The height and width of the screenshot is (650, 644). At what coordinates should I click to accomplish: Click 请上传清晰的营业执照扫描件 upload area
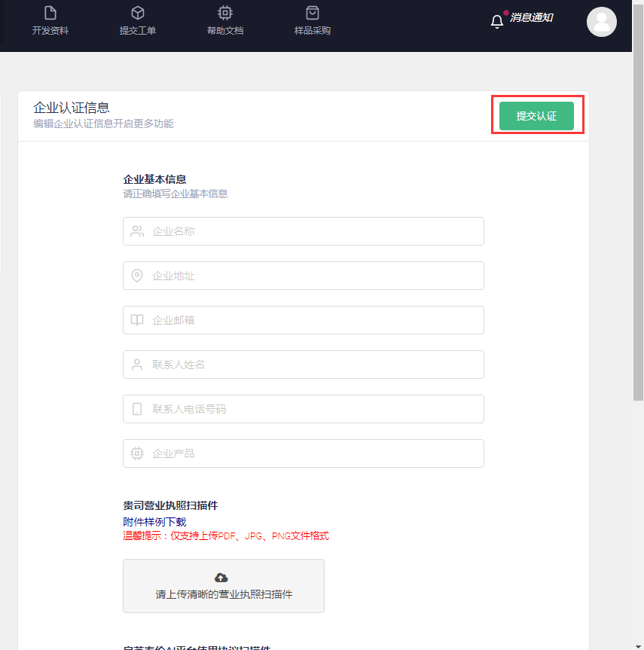(x=224, y=586)
